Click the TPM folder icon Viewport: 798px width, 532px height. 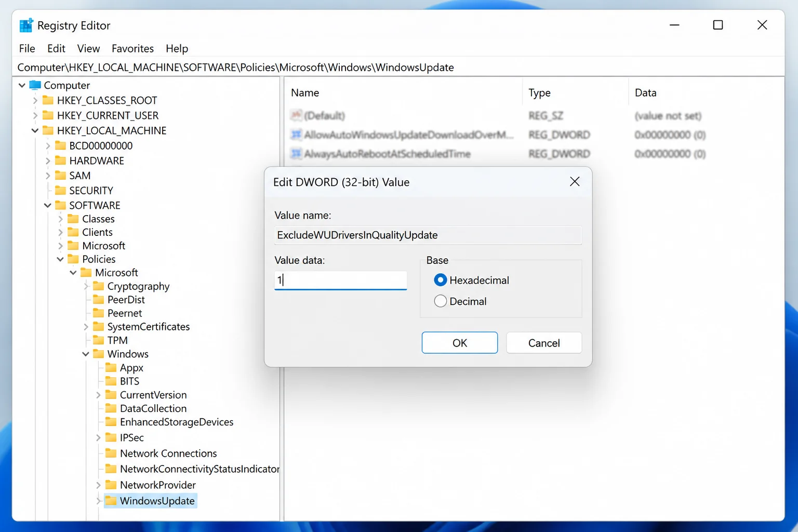98,340
